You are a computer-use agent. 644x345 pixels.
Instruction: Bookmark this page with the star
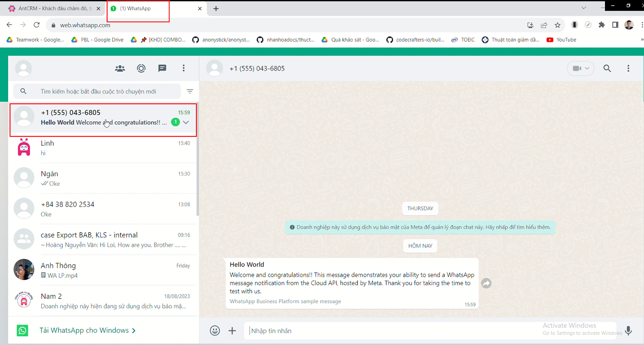point(557,25)
